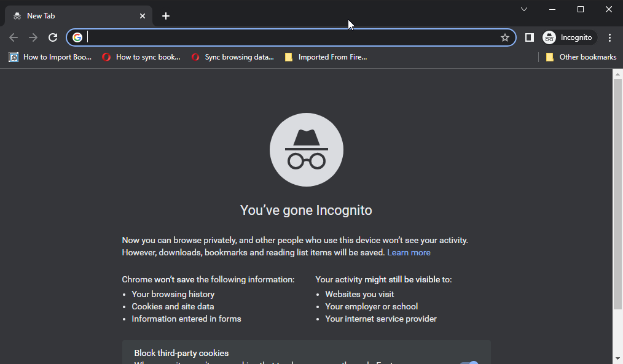Click the large Incognito hat-and-glasses logo
This screenshot has height=364, width=623.
[x=307, y=150]
